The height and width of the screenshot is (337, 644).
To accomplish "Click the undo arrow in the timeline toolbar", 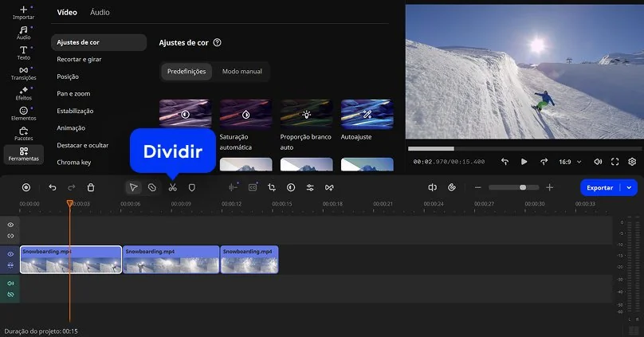I will pyautogui.click(x=53, y=187).
